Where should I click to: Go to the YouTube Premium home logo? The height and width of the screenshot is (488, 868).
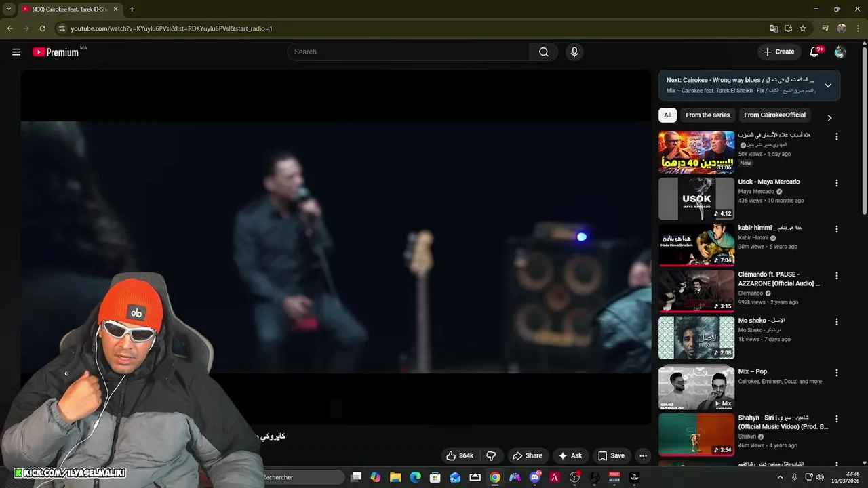click(56, 52)
